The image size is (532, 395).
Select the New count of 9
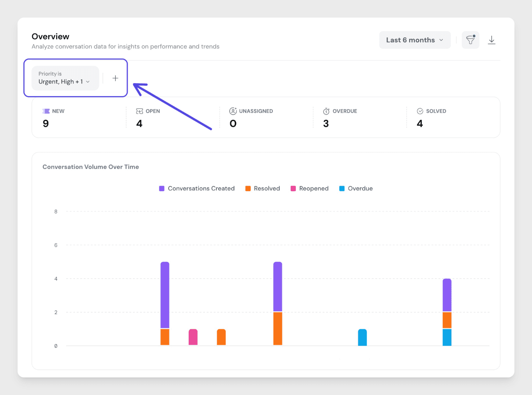click(x=46, y=124)
